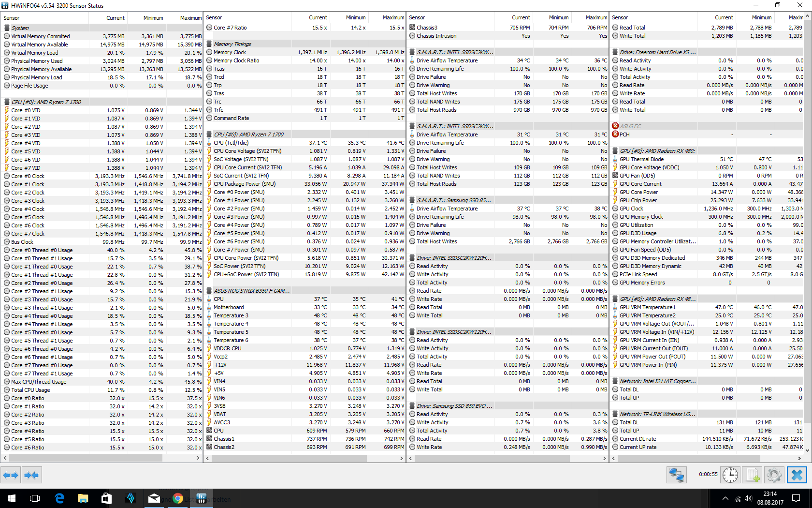Click the thermometer icon beside GPU Thermal Diode

coord(615,159)
